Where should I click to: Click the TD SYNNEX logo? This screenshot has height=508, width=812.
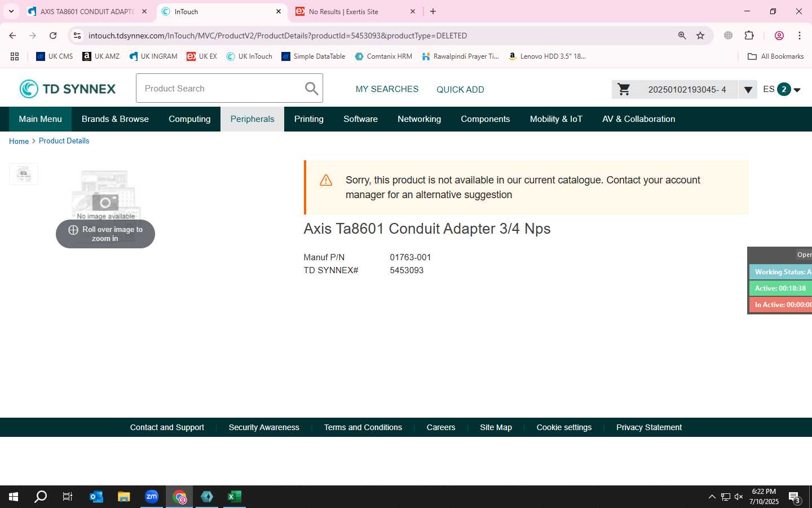tap(68, 89)
